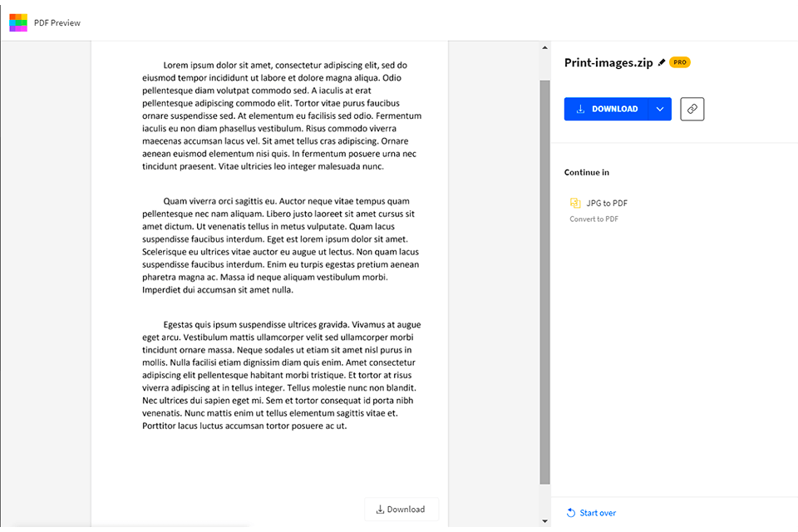Viewport: 798px width, 532px height.
Task: Click the scrollbar up arrow
Action: 545,48
